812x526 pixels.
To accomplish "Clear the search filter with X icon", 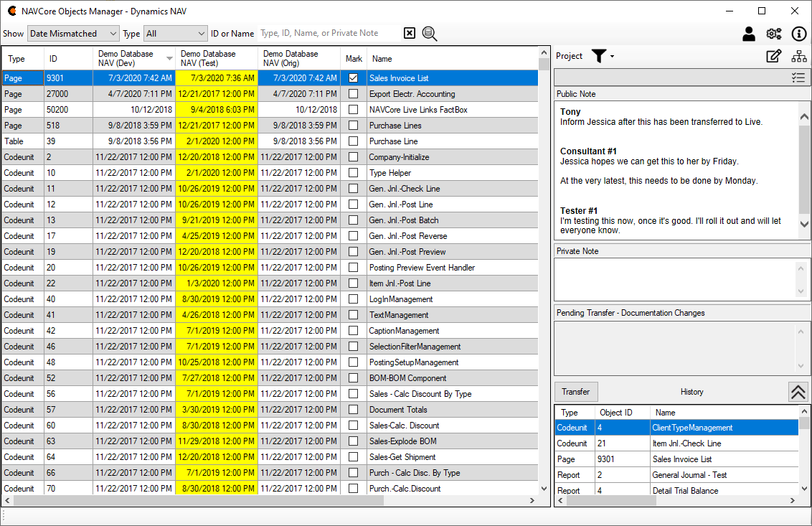I will [409, 33].
